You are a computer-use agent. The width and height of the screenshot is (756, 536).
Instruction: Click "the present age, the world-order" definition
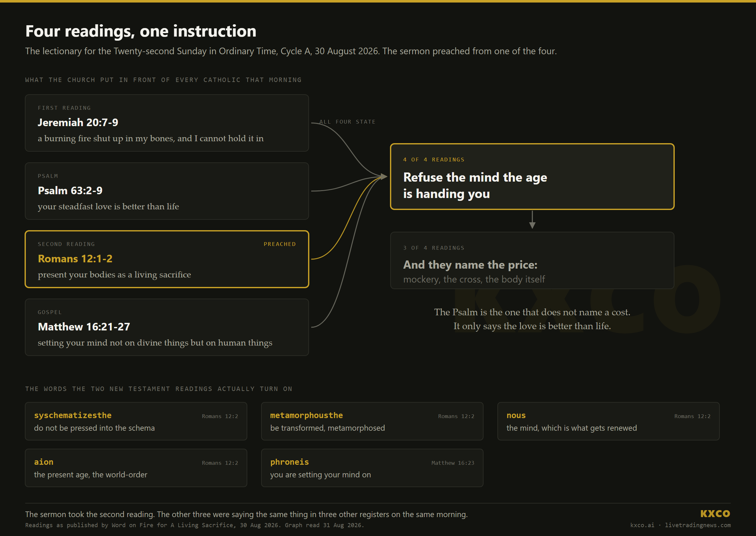point(91,475)
